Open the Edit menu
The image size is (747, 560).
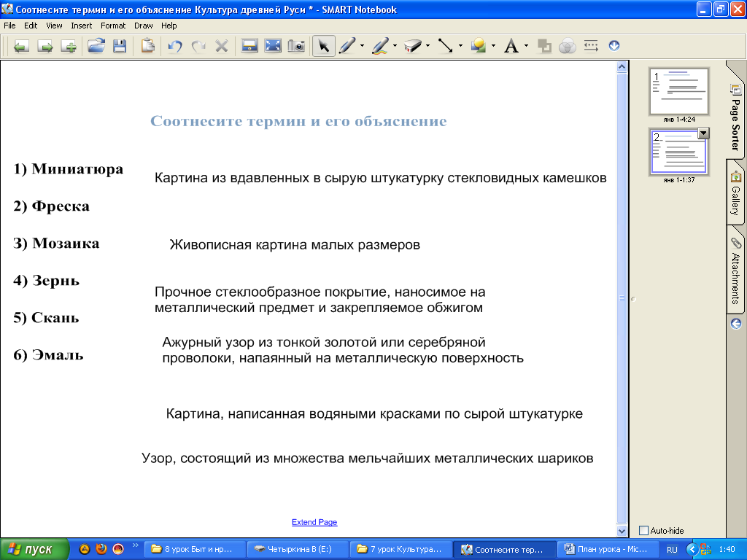(31, 26)
